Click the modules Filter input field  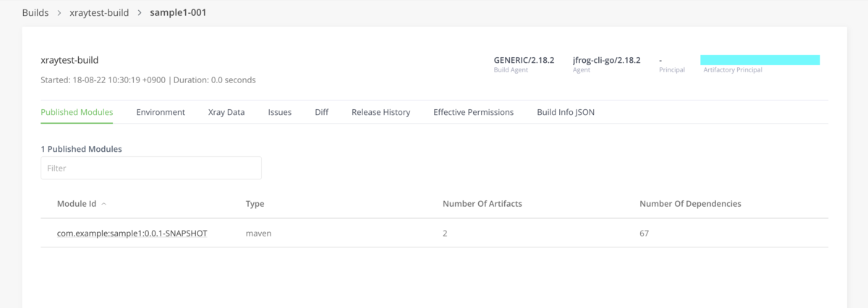pos(151,168)
